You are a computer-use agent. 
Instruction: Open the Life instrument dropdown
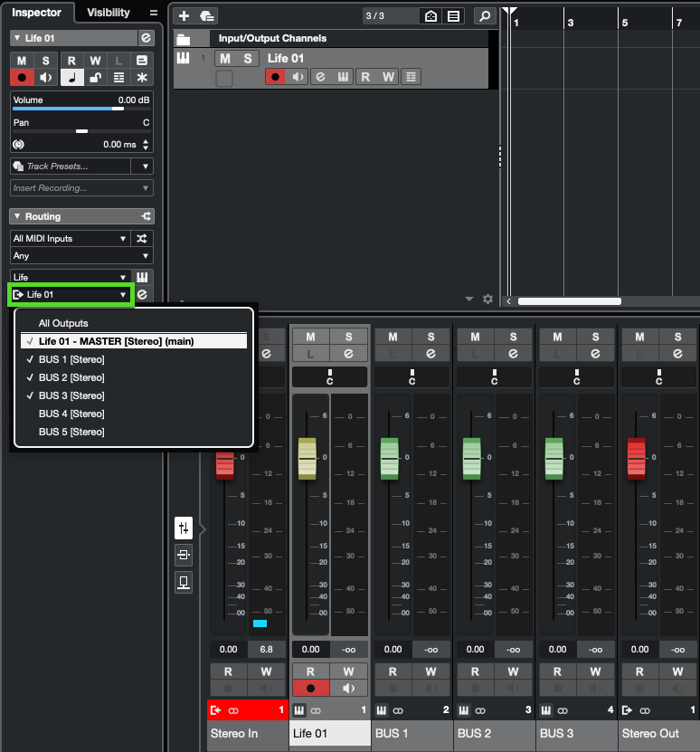click(70, 277)
